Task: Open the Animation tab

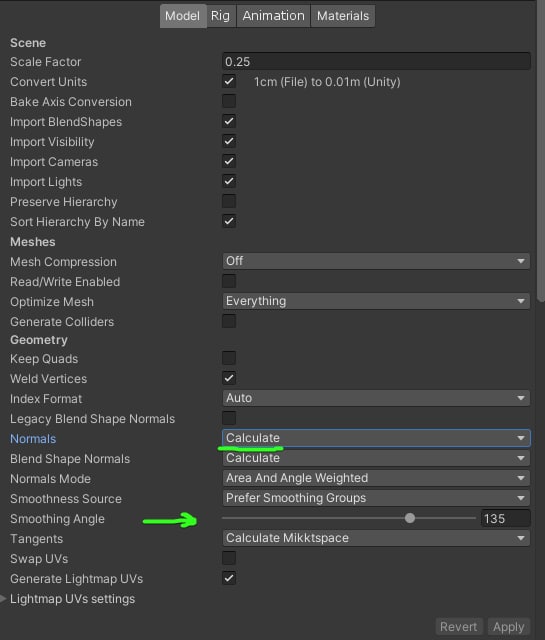Action: coord(273,16)
